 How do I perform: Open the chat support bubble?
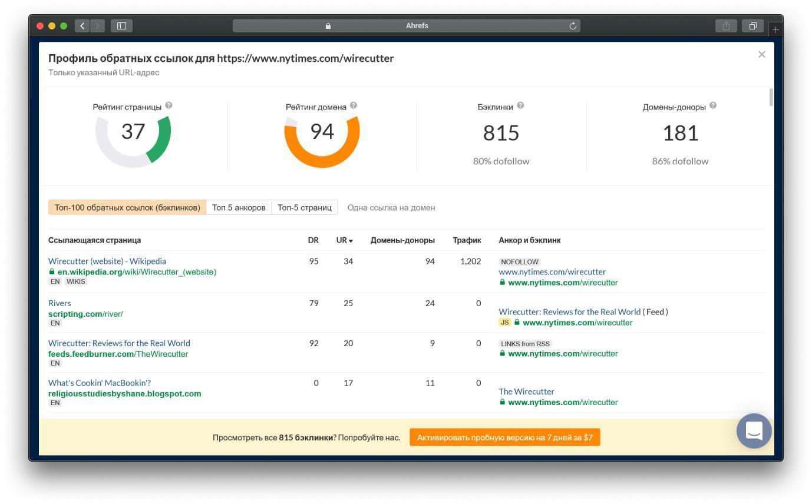click(754, 430)
